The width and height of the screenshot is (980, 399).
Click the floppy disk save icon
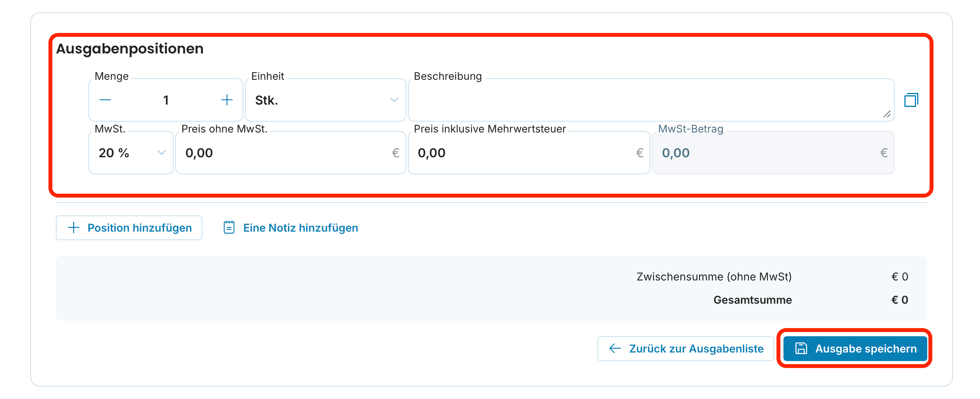point(801,348)
